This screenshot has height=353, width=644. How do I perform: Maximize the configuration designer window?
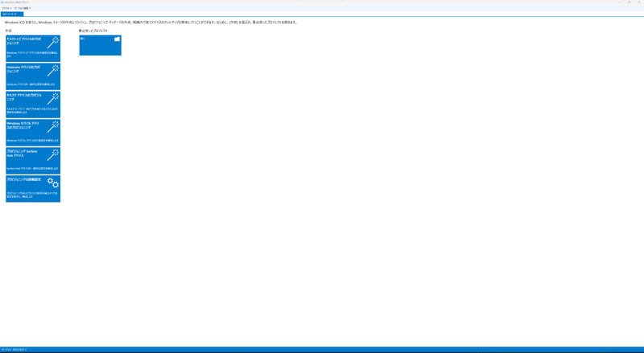[x=630, y=2]
